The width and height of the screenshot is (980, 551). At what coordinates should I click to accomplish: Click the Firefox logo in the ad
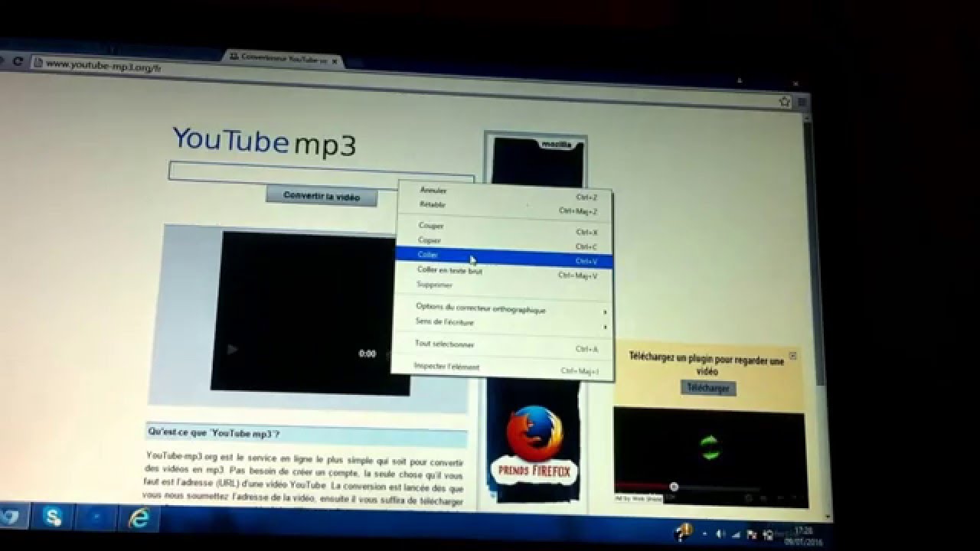534,433
